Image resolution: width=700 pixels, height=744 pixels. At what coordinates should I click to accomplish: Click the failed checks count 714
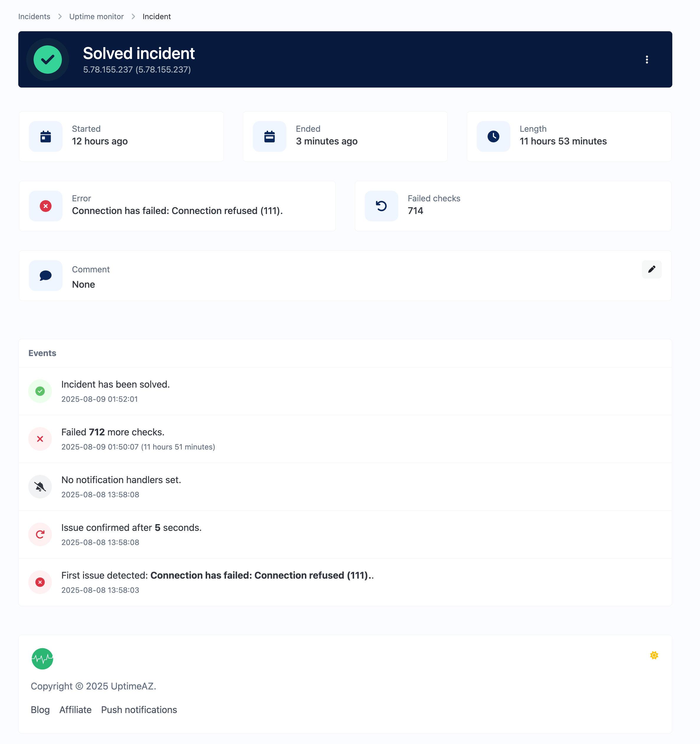coord(415,211)
